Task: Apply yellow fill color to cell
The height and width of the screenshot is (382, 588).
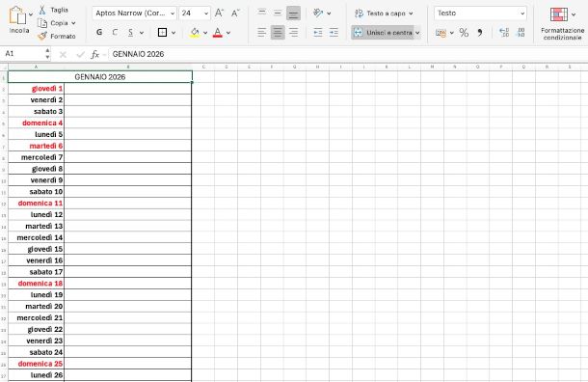Action: (195, 33)
